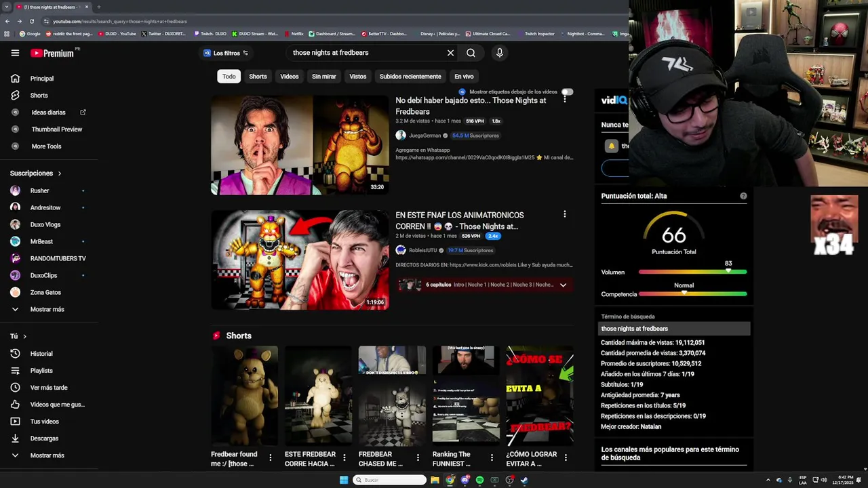Open RobleisIUTU channel avatar

click(x=401, y=250)
